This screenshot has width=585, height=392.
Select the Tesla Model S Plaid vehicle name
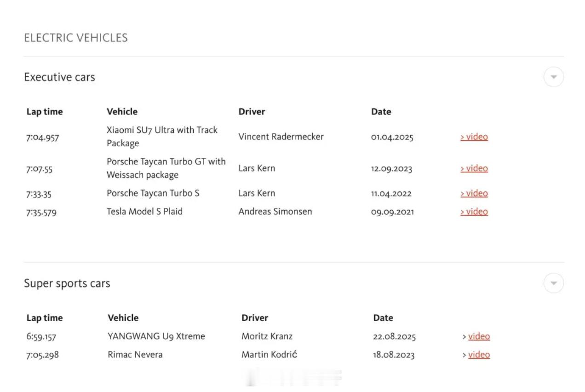point(144,212)
